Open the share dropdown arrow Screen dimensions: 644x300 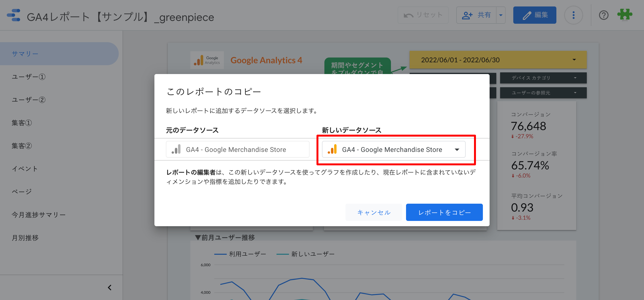pyautogui.click(x=501, y=15)
